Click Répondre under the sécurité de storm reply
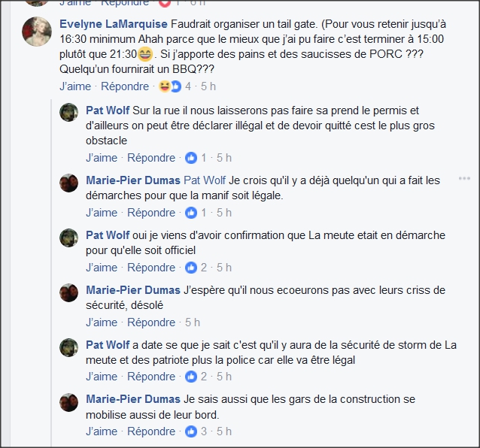480x448 pixels. (x=151, y=377)
